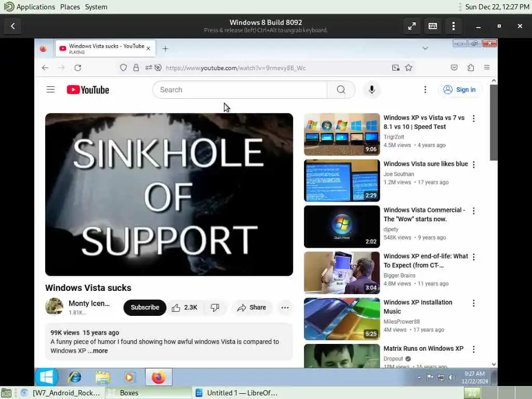Go back in Firefox
Screen dimensions: 532x399
(x=45, y=68)
